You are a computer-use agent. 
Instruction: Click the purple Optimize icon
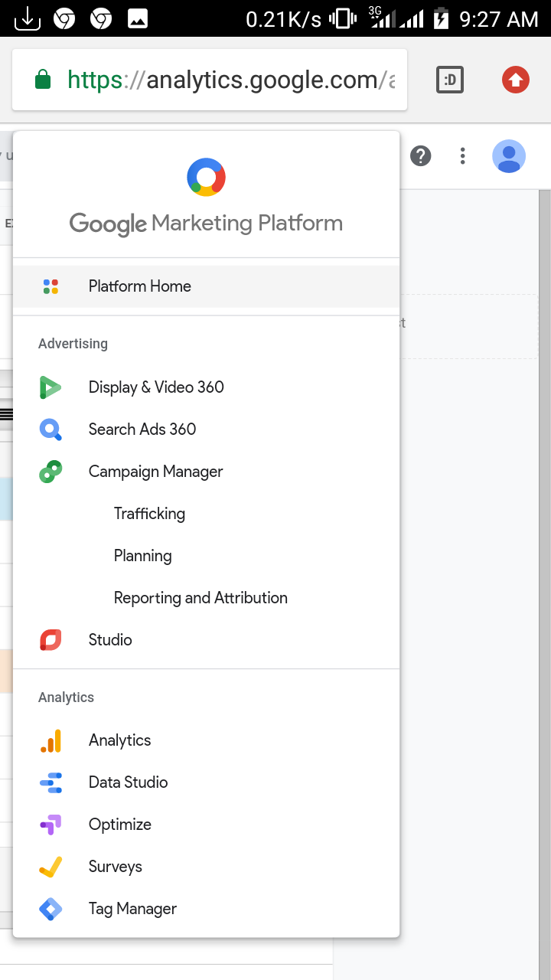(x=51, y=825)
